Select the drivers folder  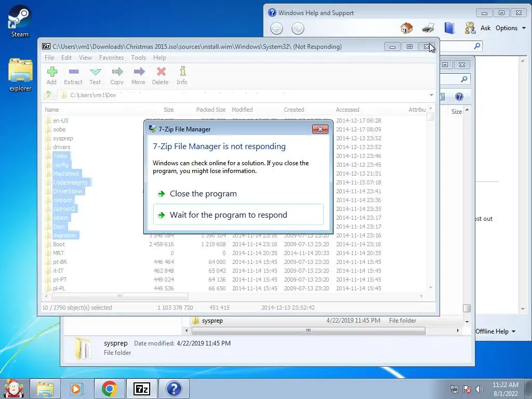pos(62,147)
